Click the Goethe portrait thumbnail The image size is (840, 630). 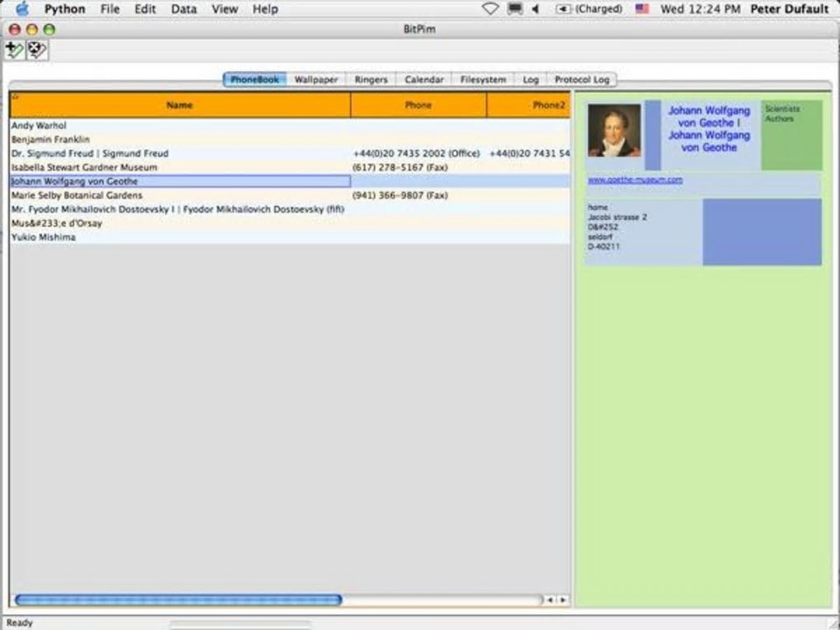click(614, 130)
